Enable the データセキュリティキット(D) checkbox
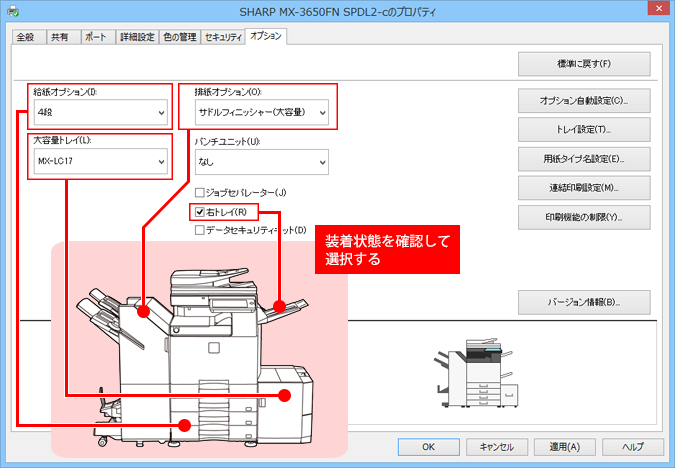The image size is (675, 468). pos(199,230)
